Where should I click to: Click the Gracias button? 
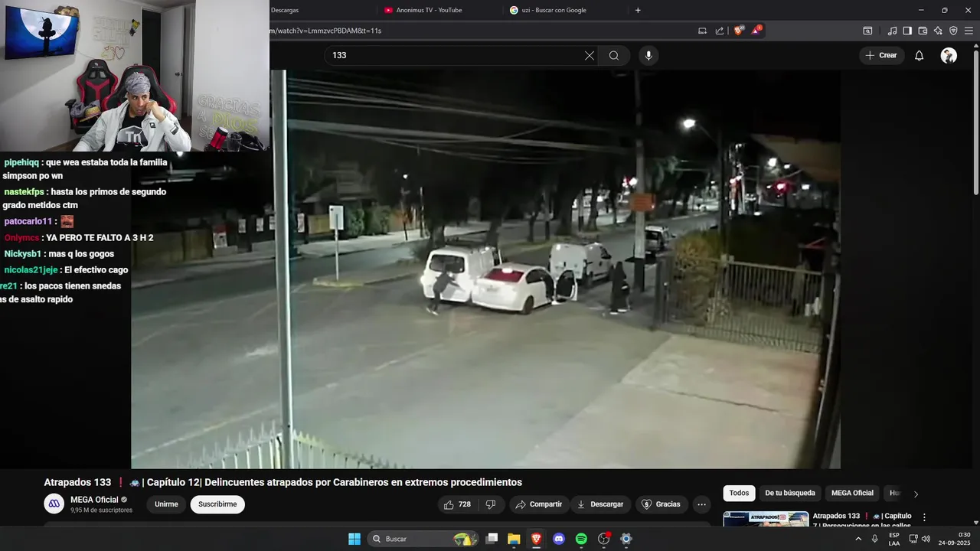[x=661, y=504]
